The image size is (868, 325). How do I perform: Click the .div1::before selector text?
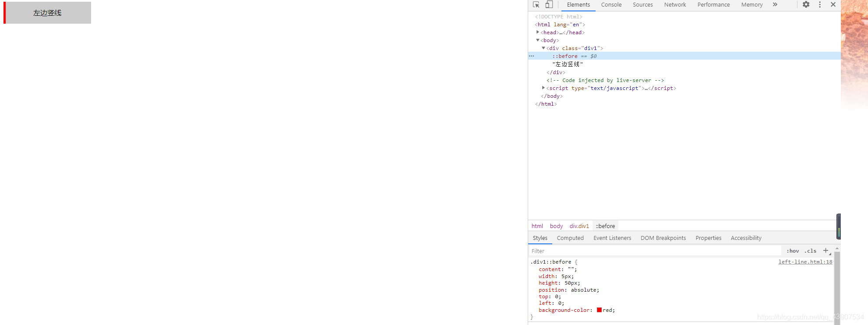click(x=551, y=262)
